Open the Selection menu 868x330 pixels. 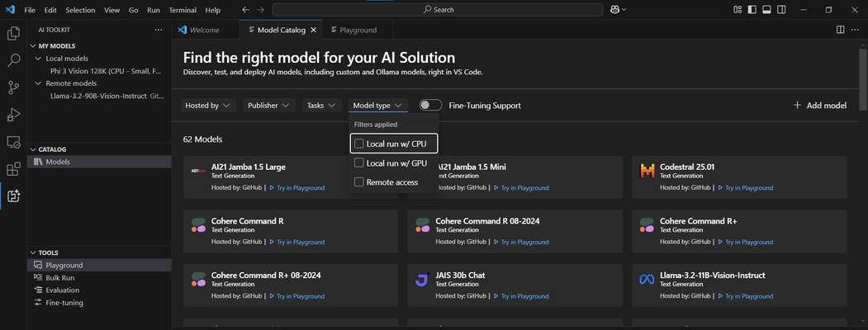click(x=80, y=10)
